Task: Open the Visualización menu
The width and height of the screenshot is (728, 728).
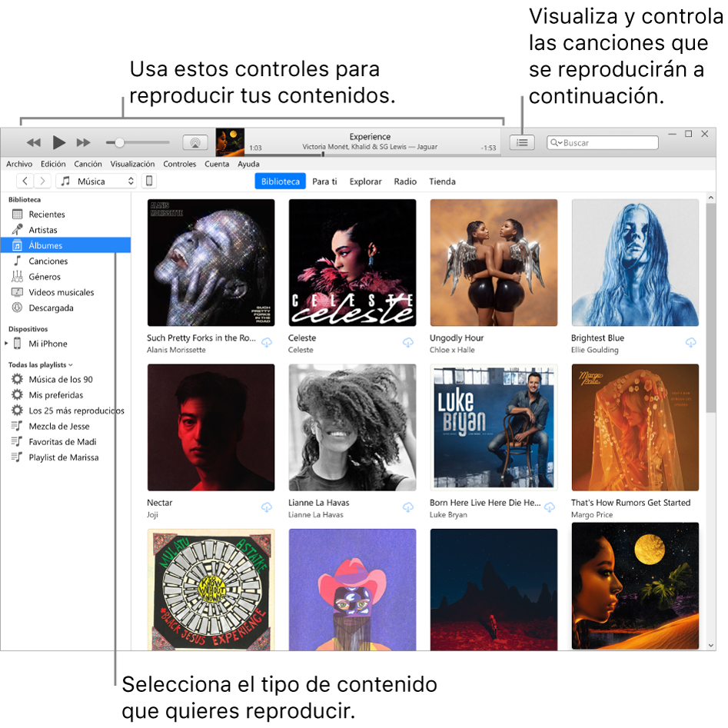Action: [132, 164]
